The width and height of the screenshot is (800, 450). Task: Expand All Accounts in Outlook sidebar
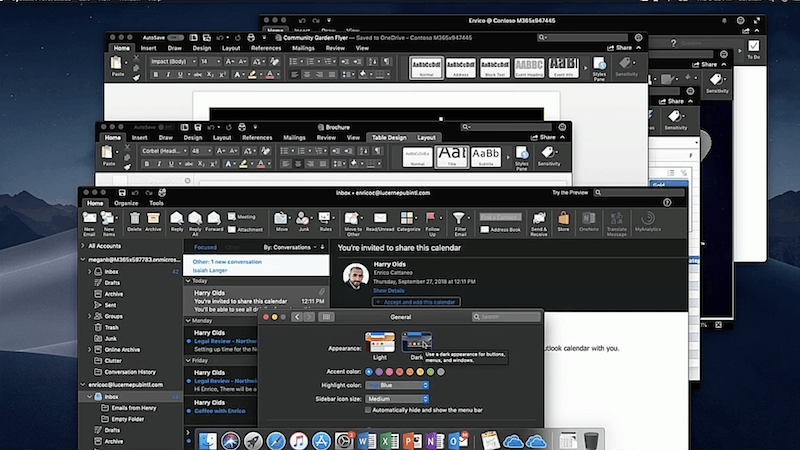[83, 246]
